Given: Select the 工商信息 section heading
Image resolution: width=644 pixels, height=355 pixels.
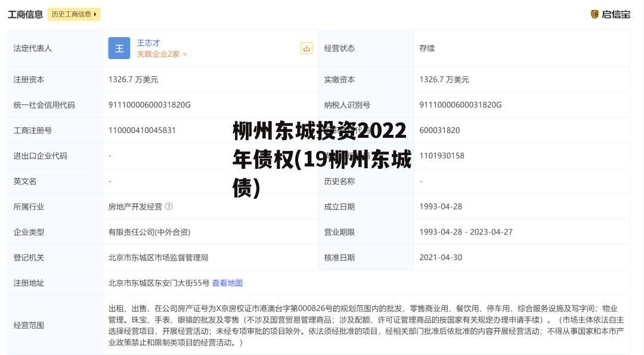Looking at the screenshot, I should click(25, 14).
